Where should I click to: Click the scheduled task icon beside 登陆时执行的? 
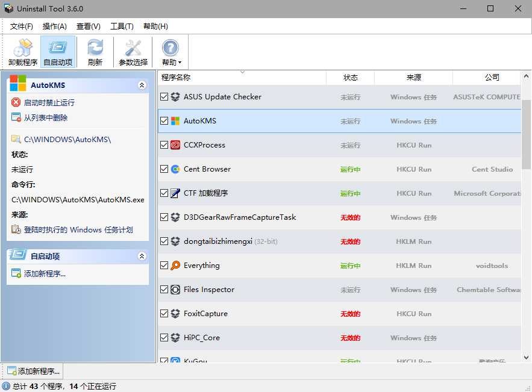point(16,229)
